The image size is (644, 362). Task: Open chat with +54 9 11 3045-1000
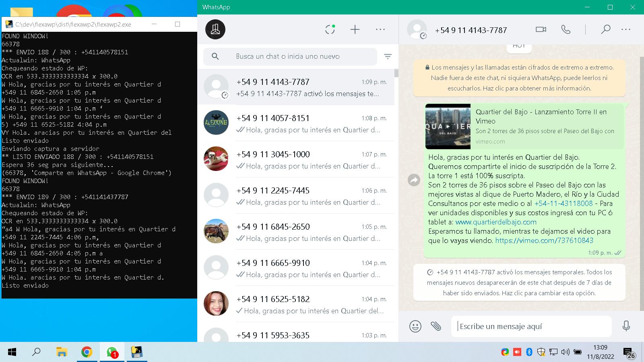tap(296, 159)
